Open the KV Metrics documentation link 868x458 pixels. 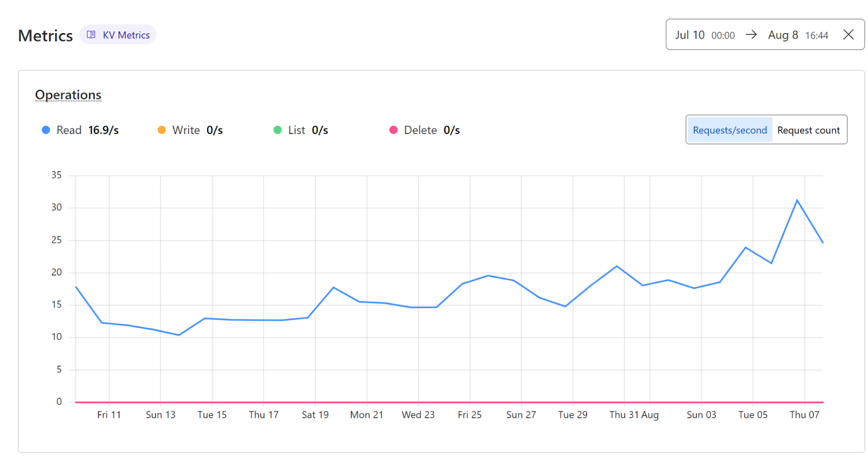click(118, 35)
